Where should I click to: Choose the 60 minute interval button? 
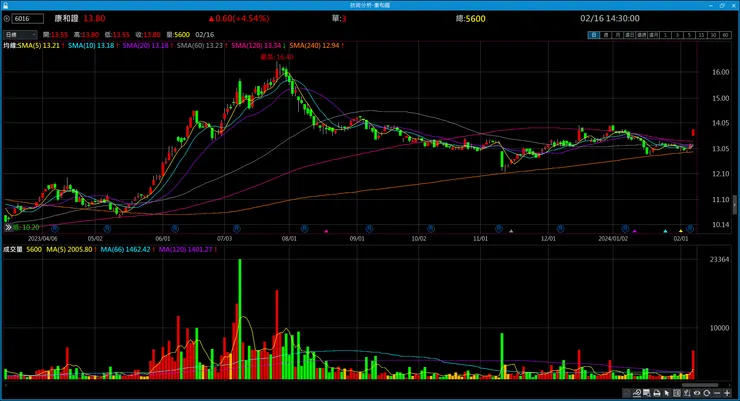pos(725,35)
